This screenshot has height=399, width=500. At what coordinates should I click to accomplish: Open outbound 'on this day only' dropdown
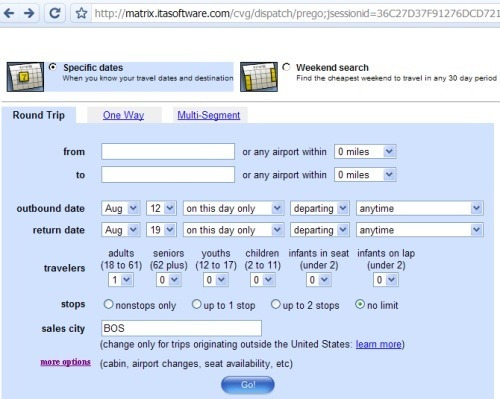233,208
